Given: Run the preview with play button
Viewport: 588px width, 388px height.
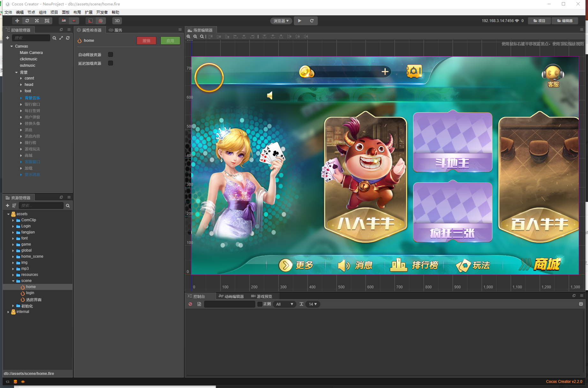Looking at the screenshot, I should click(300, 21).
